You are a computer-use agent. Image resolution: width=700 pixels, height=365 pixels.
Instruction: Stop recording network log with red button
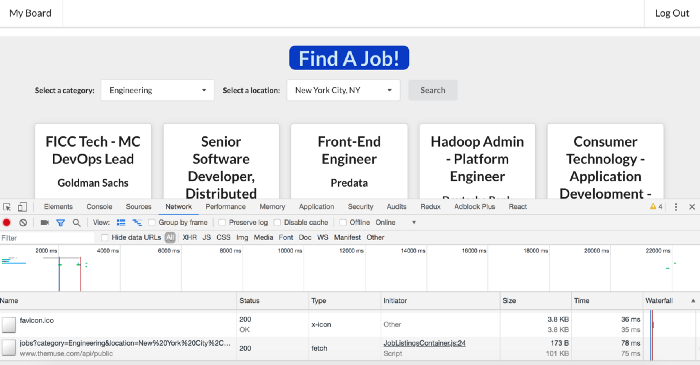(7, 222)
